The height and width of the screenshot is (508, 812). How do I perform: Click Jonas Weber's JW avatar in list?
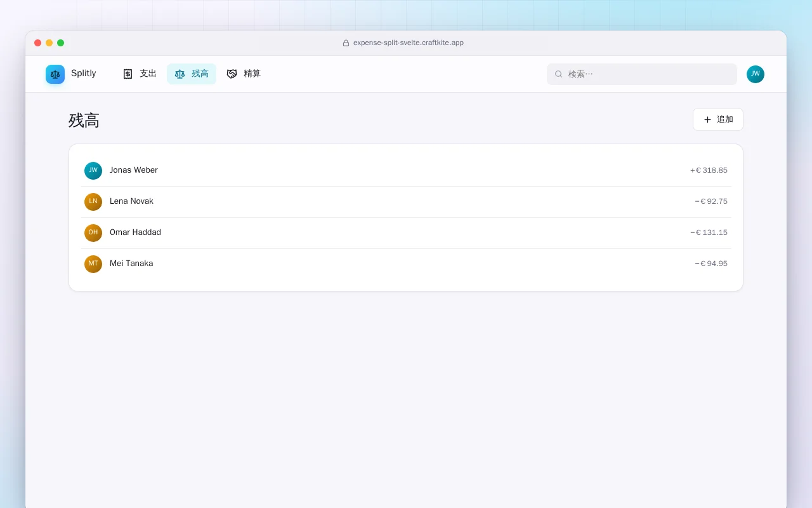coord(93,171)
